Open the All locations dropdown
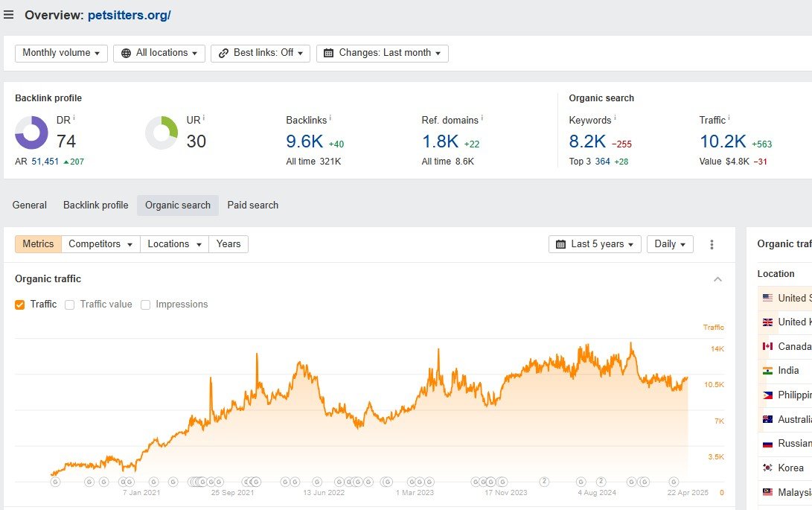Image resolution: width=812 pixels, height=510 pixels. coord(159,53)
